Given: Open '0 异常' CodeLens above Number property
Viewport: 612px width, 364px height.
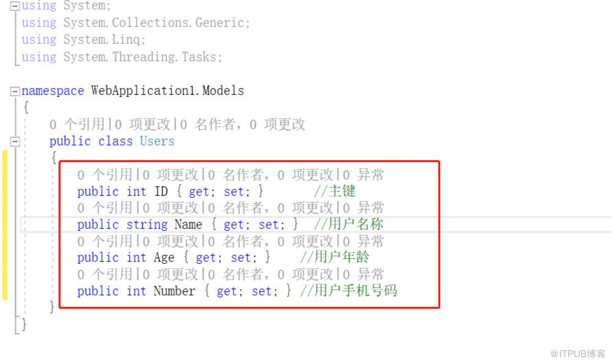Looking at the screenshot, I should pyautogui.click(x=363, y=274).
